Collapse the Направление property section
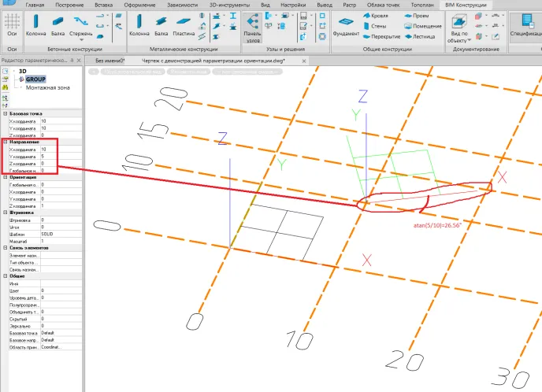542x392 pixels. (4, 142)
